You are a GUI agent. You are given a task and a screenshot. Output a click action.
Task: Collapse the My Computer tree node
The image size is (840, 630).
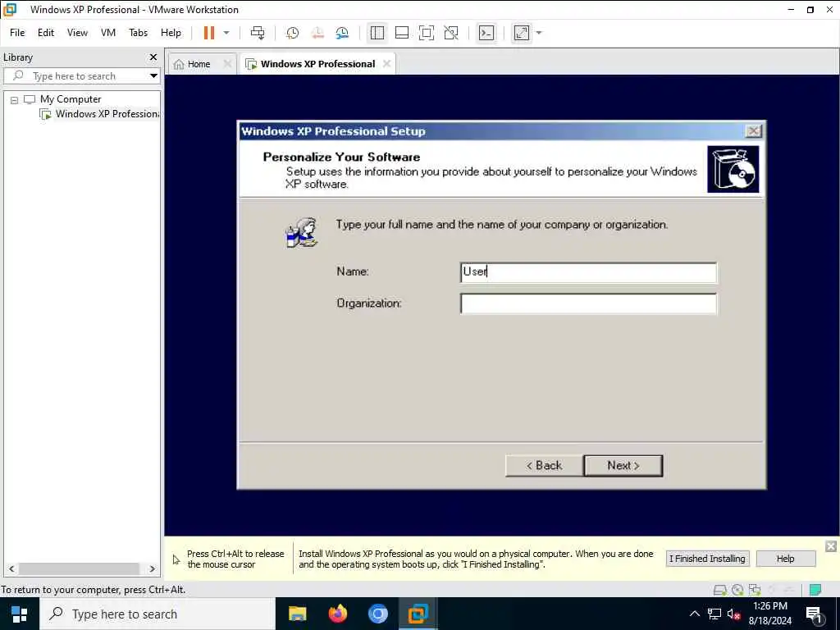[x=15, y=99]
